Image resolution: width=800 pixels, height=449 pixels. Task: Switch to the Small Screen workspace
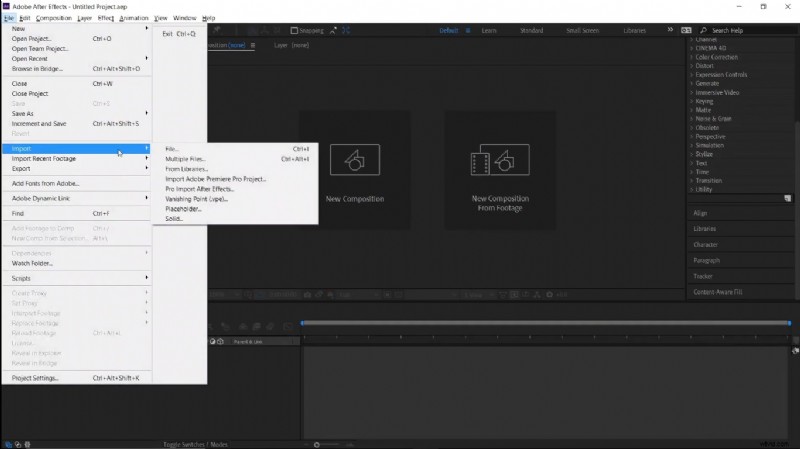pos(582,31)
